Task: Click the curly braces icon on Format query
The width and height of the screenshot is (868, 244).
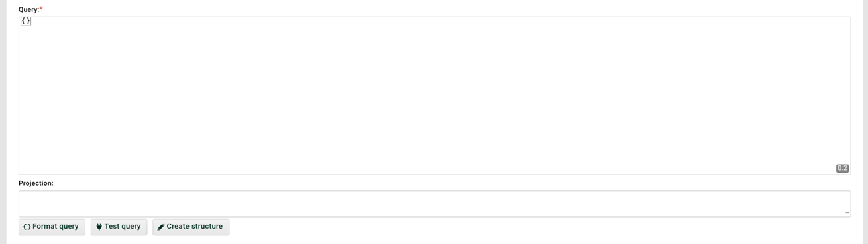Action: 27,227
